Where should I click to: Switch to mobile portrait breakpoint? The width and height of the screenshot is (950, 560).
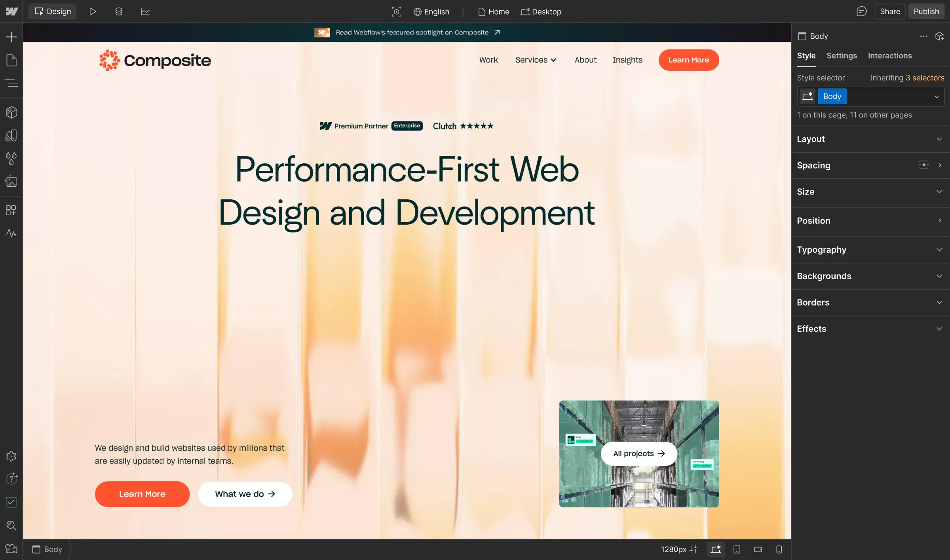pyautogui.click(x=779, y=549)
